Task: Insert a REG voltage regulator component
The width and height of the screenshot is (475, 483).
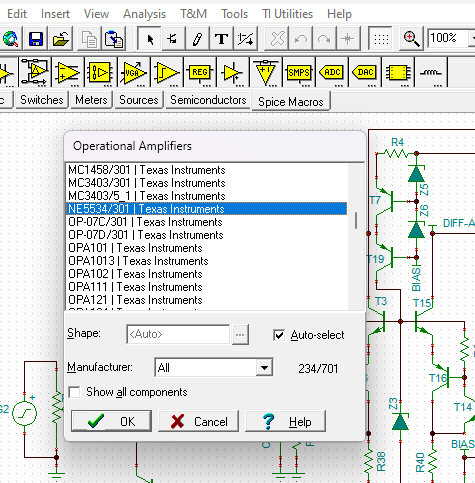Action: point(199,72)
